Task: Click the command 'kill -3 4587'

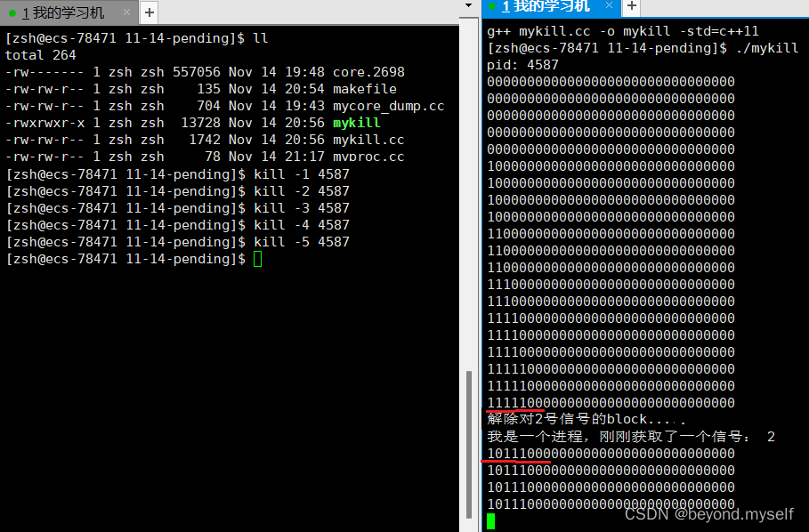Action: click(x=302, y=208)
